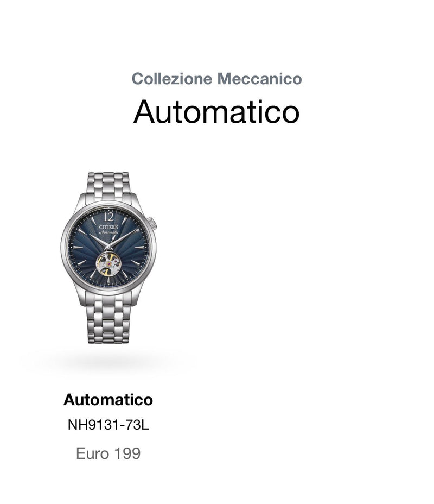Image resolution: width=434 pixels, height=504 pixels.
Task: Click the word Collezione in the heading
Action: [x=172, y=79]
